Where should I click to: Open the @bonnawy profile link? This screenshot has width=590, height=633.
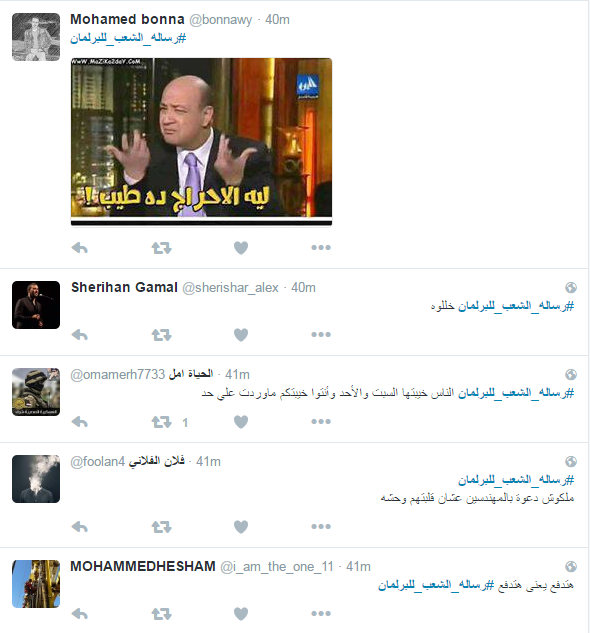tap(220, 20)
